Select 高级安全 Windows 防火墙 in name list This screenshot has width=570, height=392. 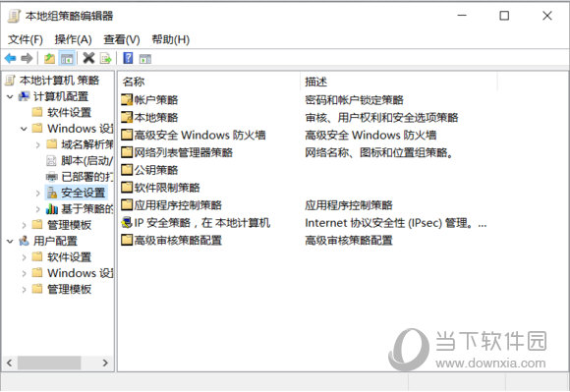coord(199,135)
